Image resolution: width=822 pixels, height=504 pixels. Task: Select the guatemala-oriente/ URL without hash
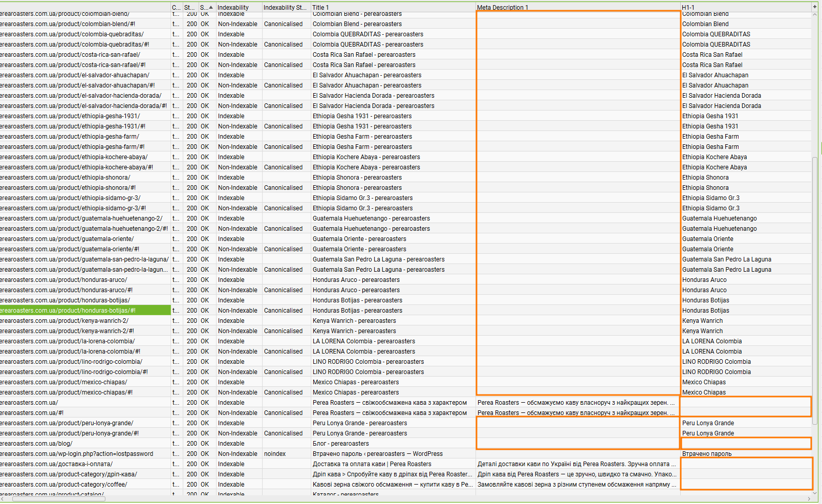[67, 239]
